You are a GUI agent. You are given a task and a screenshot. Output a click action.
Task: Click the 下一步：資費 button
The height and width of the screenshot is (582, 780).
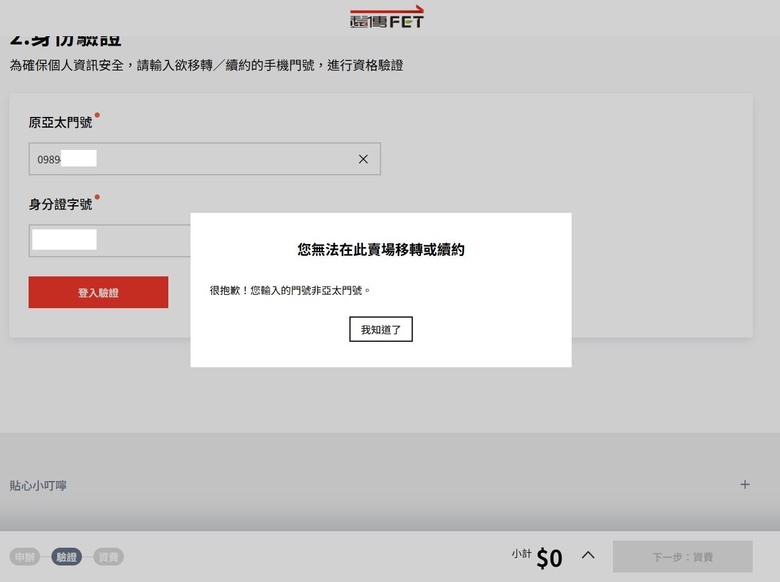pos(682,557)
